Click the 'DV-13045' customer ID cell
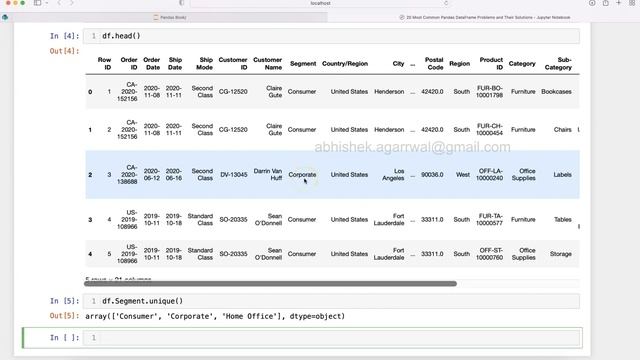The width and height of the screenshot is (640, 360). tap(234, 175)
